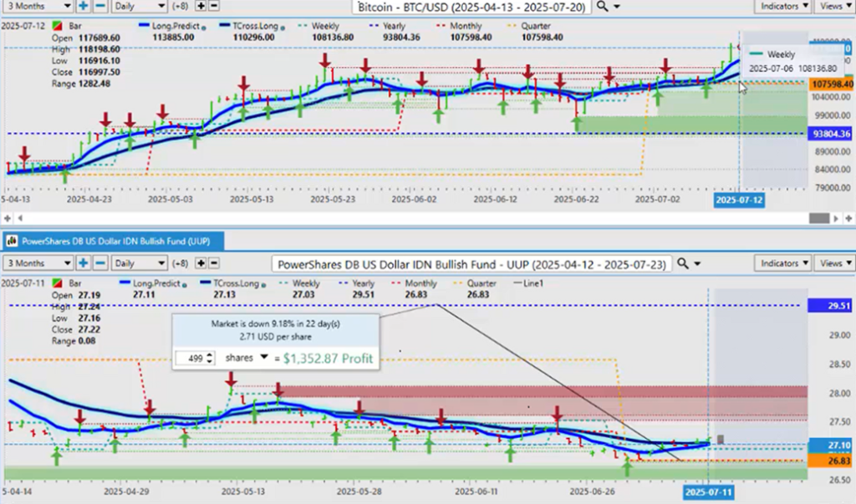The image size is (856, 504).
Task: Open the Indicators button on Bitcoin chart
Action: coord(782,6)
